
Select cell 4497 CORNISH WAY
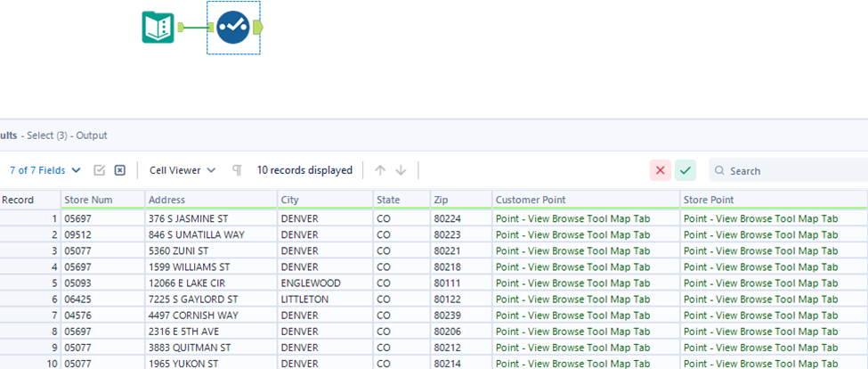212,316
